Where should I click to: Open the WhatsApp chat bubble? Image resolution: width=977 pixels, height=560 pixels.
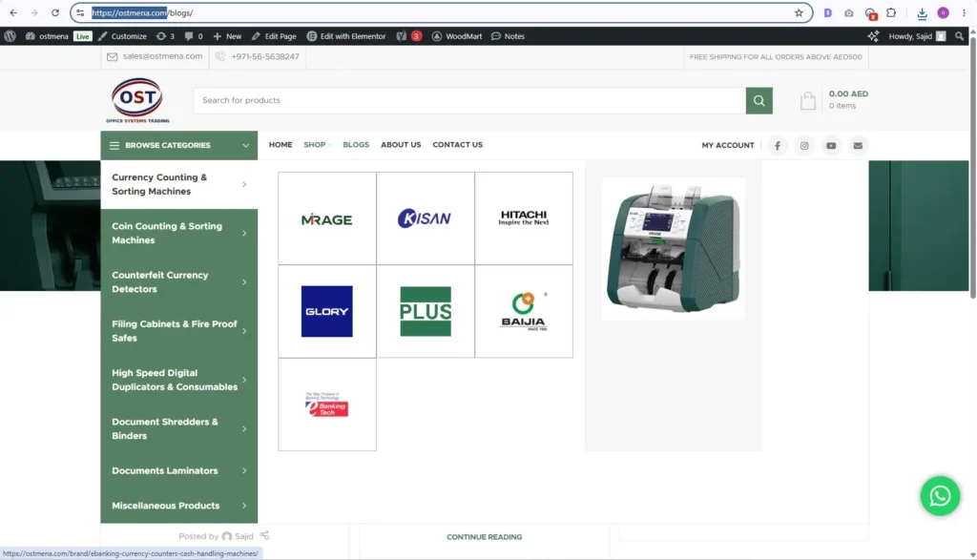[x=940, y=496]
